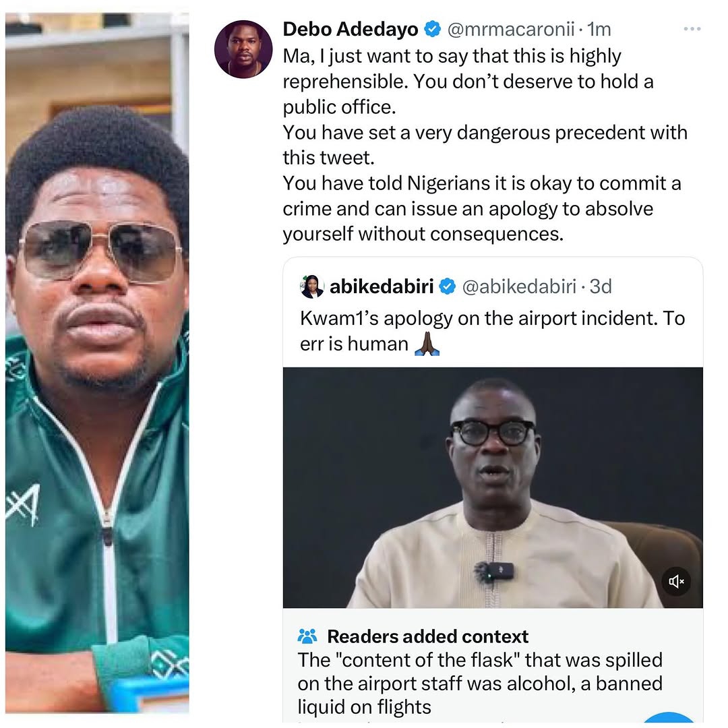Unmute the video with the speaker icon
The image size is (728, 728).
[676, 580]
